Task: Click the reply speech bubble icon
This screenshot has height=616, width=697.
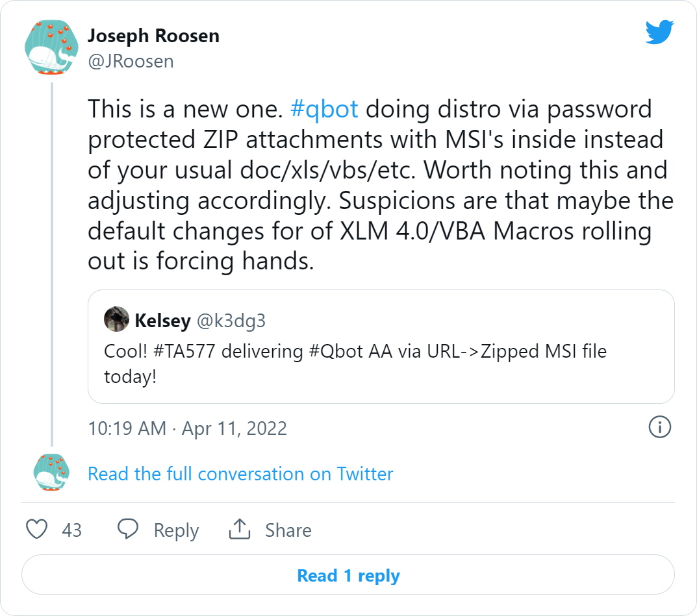Action: (x=128, y=530)
